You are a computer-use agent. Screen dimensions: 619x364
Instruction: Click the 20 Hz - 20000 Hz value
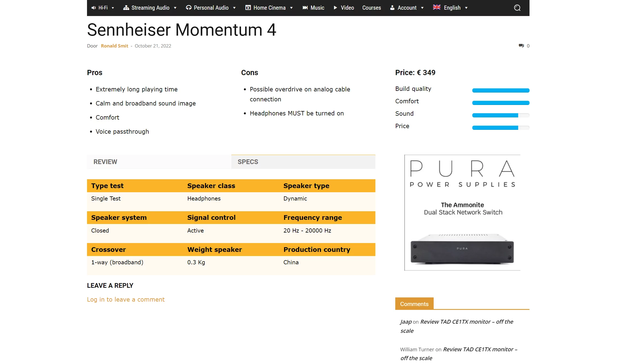(307, 231)
